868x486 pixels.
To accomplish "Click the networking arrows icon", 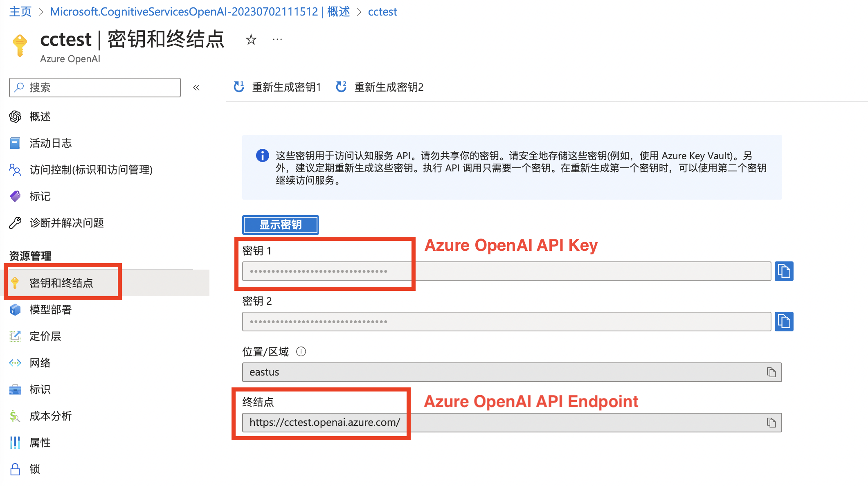I will click(x=15, y=363).
